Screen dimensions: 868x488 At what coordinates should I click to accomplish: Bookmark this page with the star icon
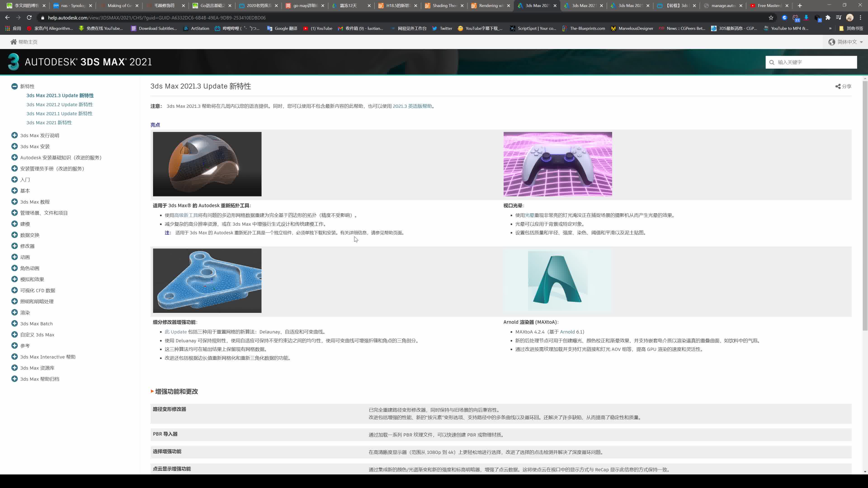pos(771,18)
